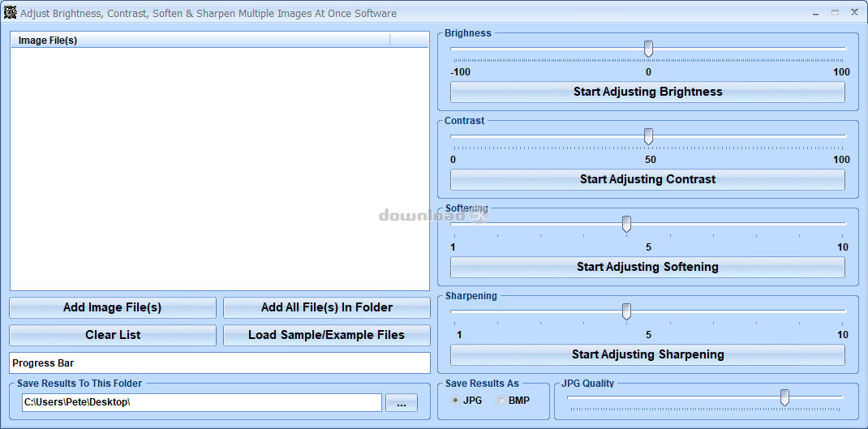Load Sample/Example Files
Image resolution: width=868 pixels, height=429 pixels.
point(327,335)
